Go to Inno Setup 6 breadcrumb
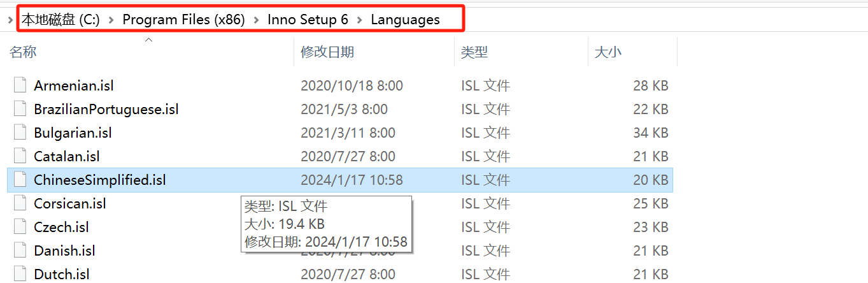 (308, 19)
